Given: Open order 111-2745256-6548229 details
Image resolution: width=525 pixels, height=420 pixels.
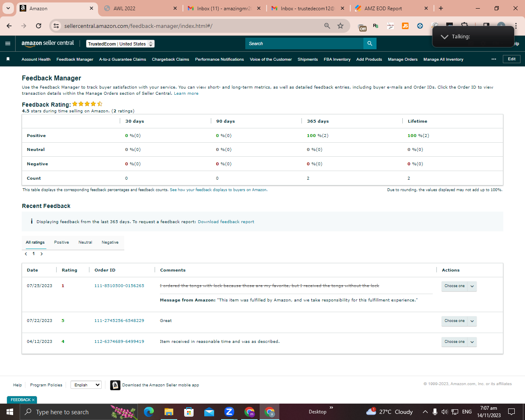Looking at the screenshot, I should click(119, 321).
